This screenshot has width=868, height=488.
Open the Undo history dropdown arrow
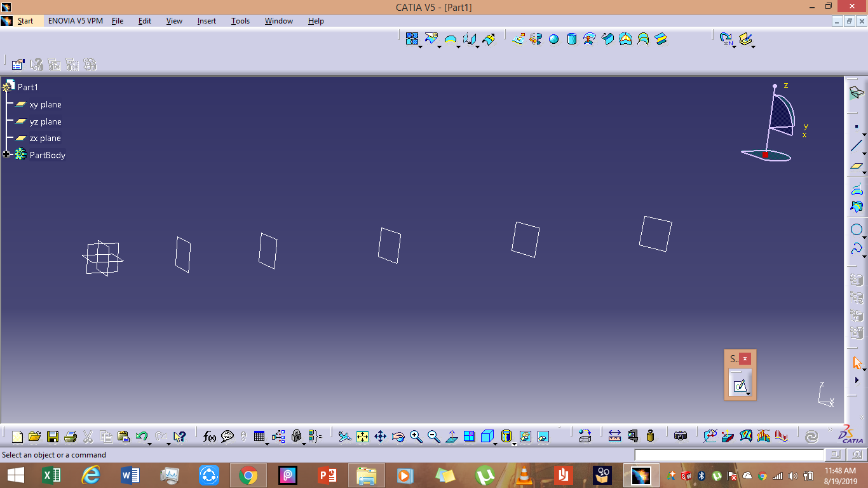(x=150, y=444)
